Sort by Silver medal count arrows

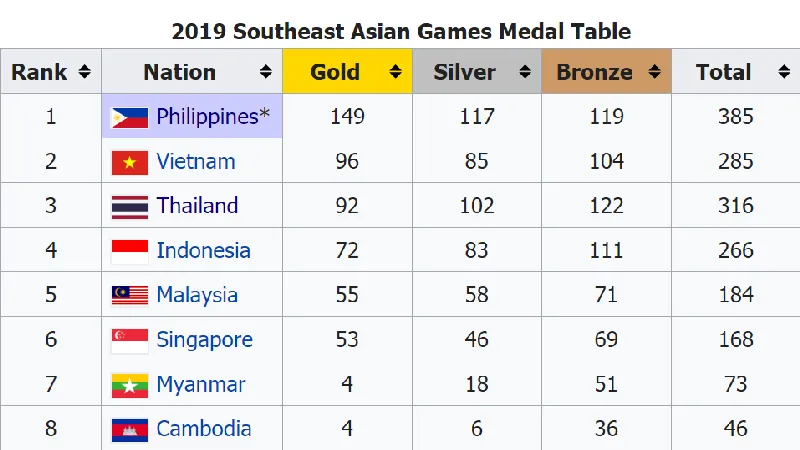coord(526,72)
